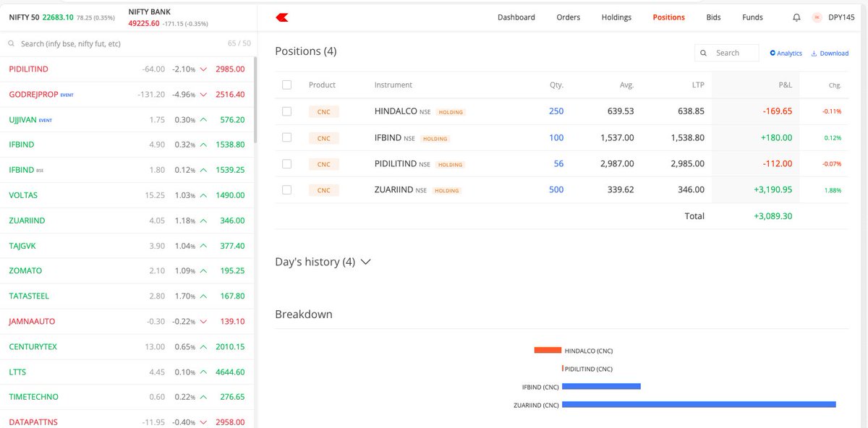
Task: Tick the select-all positions checkbox
Action: tap(287, 85)
